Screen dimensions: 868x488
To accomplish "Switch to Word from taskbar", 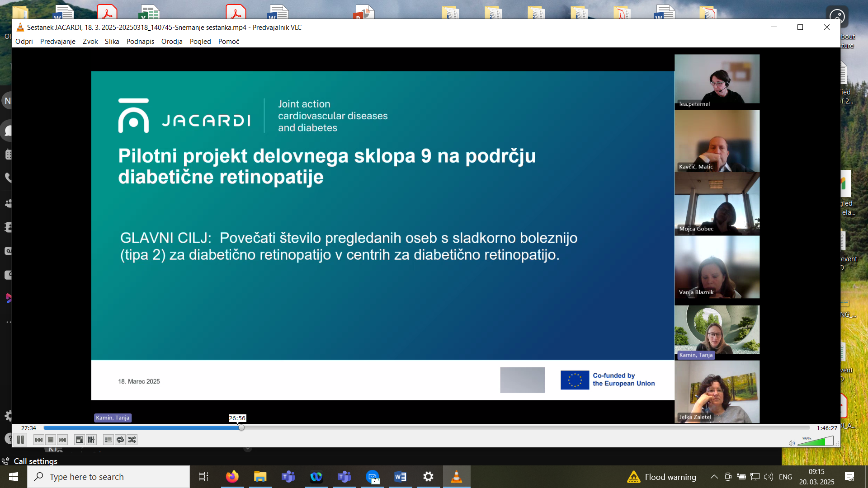I will [401, 477].
